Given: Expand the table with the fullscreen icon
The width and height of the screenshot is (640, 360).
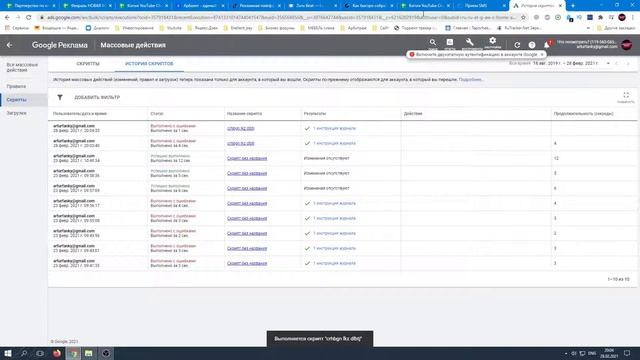Looking at the screenshot, I should pos(626,96).
